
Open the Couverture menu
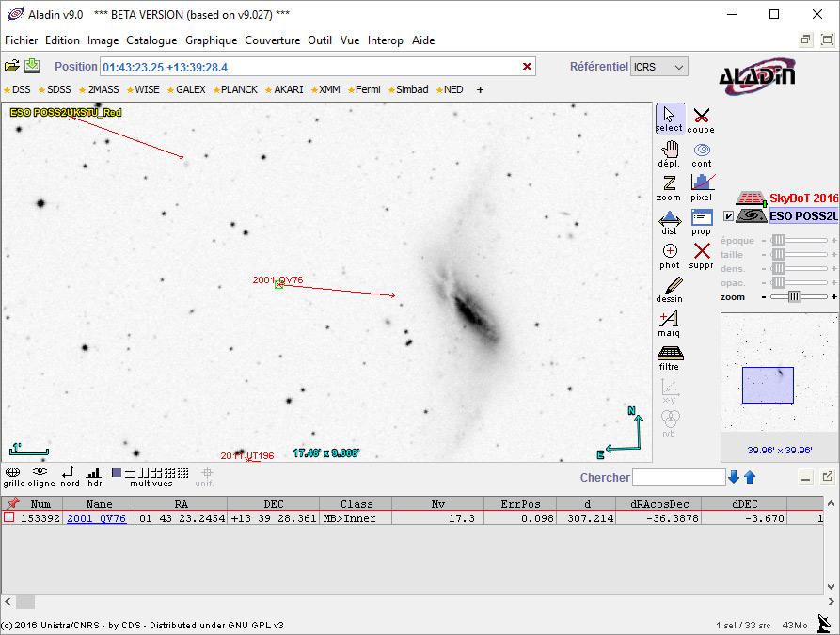pyautogui.click(x=272, y=40)
